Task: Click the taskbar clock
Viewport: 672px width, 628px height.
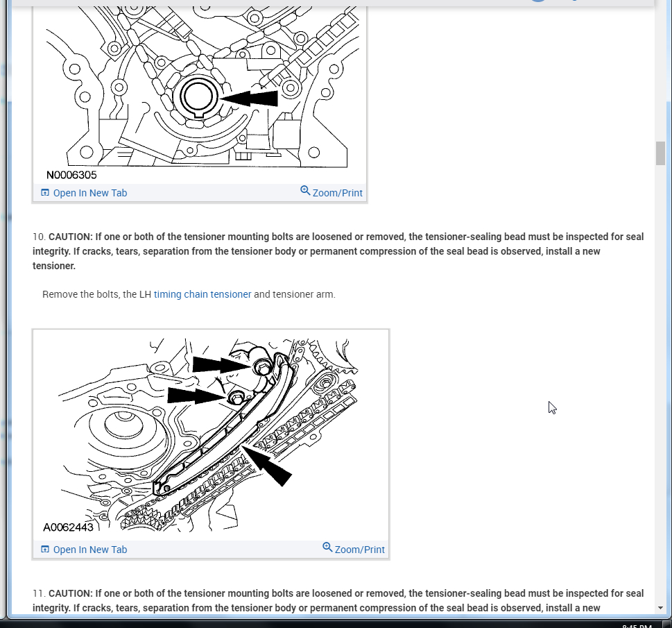Action: [x=637, y=626]
